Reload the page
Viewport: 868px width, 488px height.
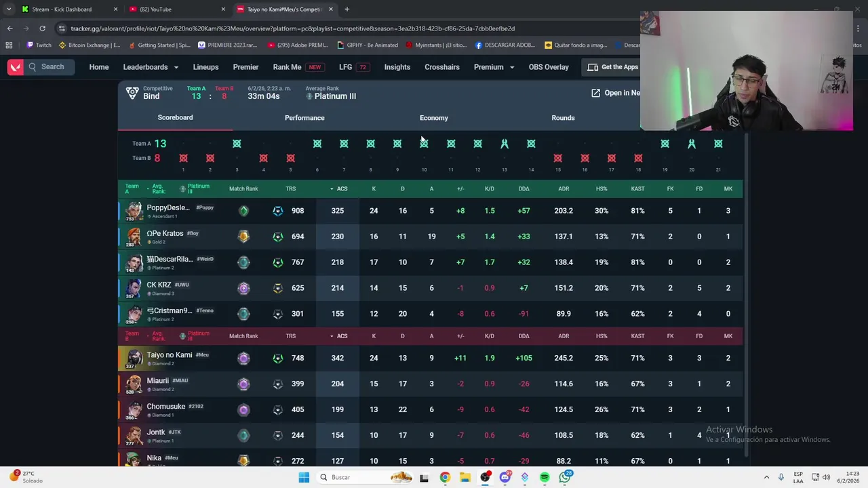click(x=42, y=28)
